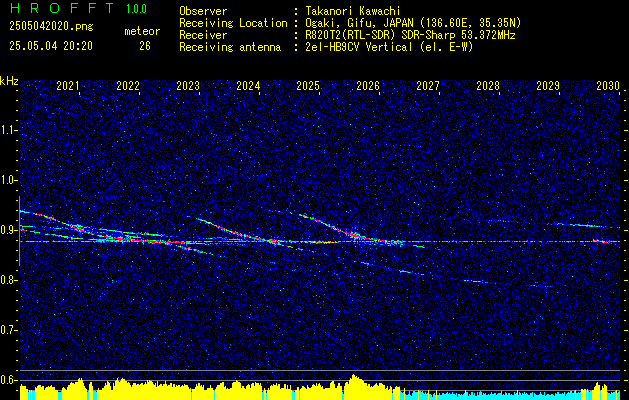This screenshot has height=400, width=629.
Task: Click the 2025 time marker
Action: tap(308, 86)
